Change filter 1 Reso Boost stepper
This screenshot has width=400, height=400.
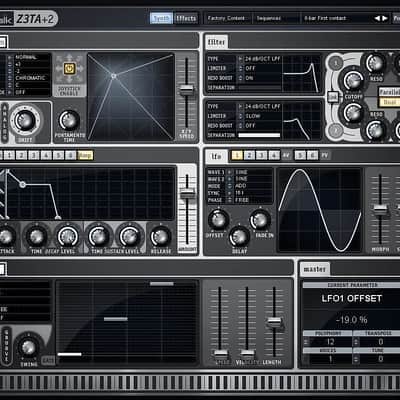(x=240, y=78)
